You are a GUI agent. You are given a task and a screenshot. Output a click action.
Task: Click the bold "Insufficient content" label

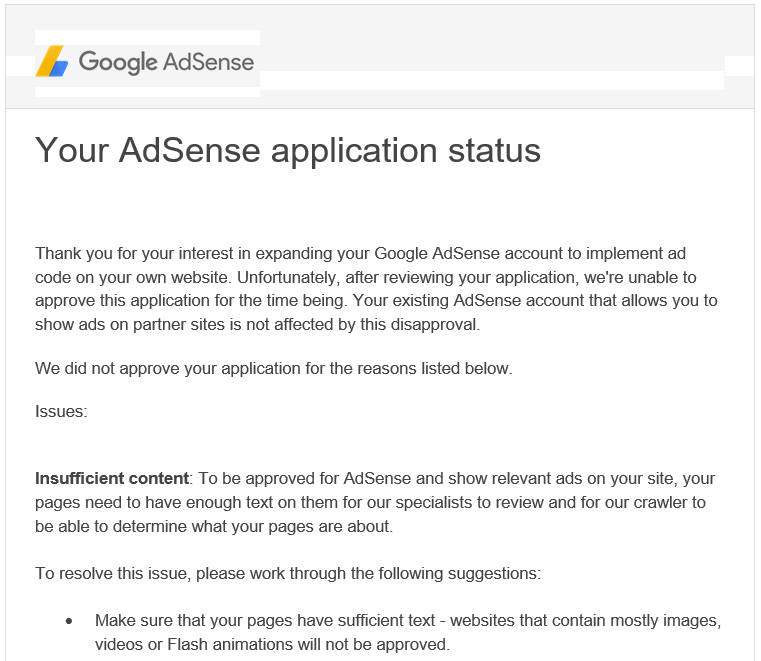(112, 479)
